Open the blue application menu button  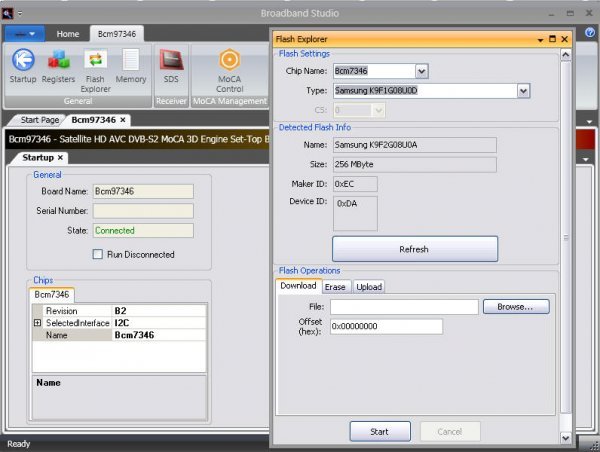(x=24, y=34)
